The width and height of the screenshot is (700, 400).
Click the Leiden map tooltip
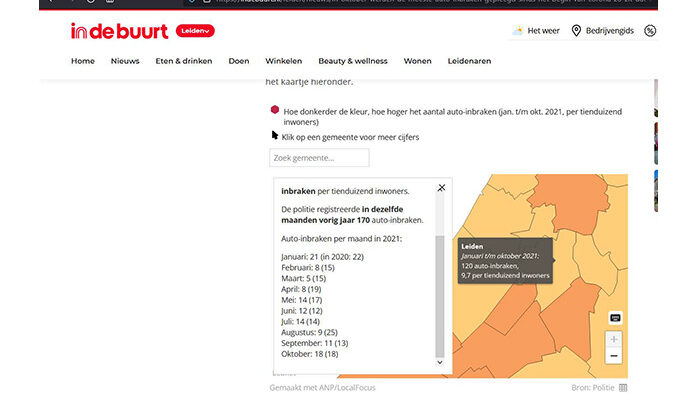coord(505,261)
